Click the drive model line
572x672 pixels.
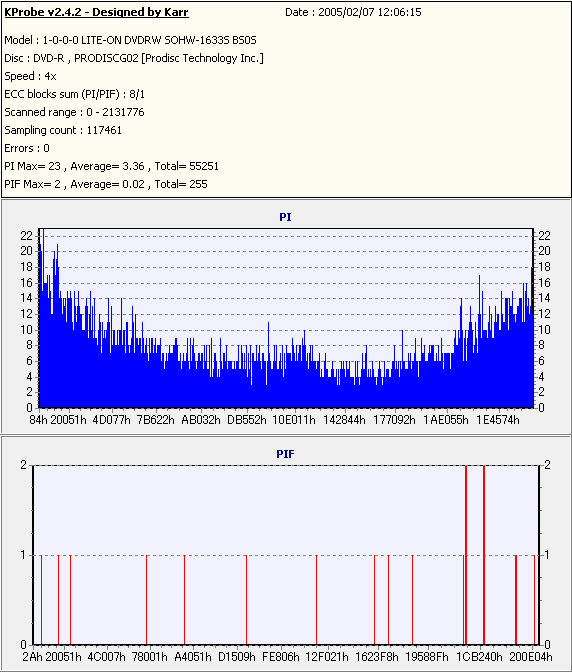130,40
